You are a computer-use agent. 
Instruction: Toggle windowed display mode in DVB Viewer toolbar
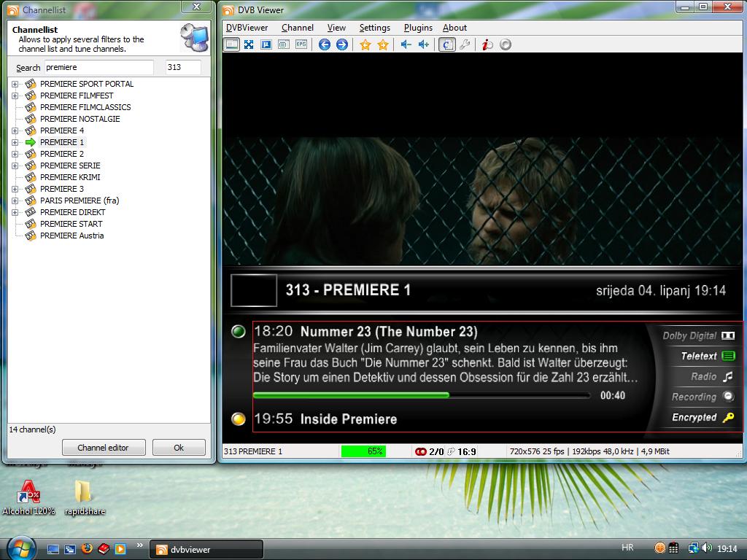pyautogui.click(x=232, y=44)
